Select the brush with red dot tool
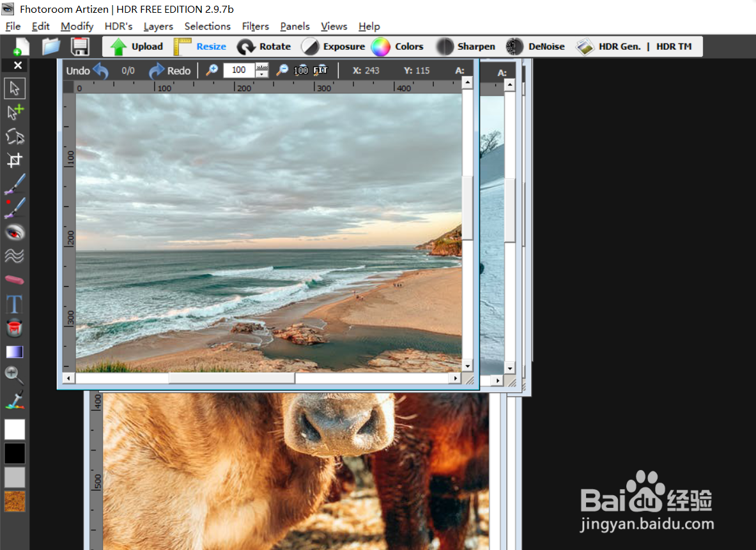 (x=15, y=208)
